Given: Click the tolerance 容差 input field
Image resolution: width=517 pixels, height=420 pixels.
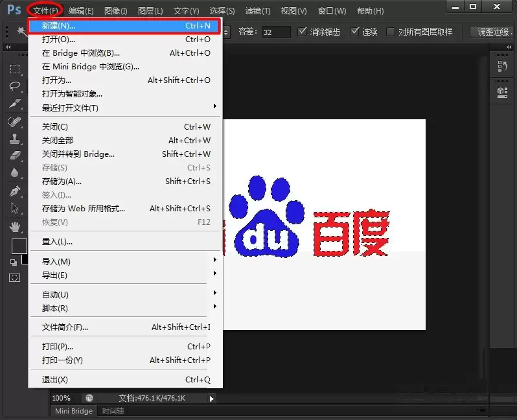Looking at the screenshot, I should 276,32.
